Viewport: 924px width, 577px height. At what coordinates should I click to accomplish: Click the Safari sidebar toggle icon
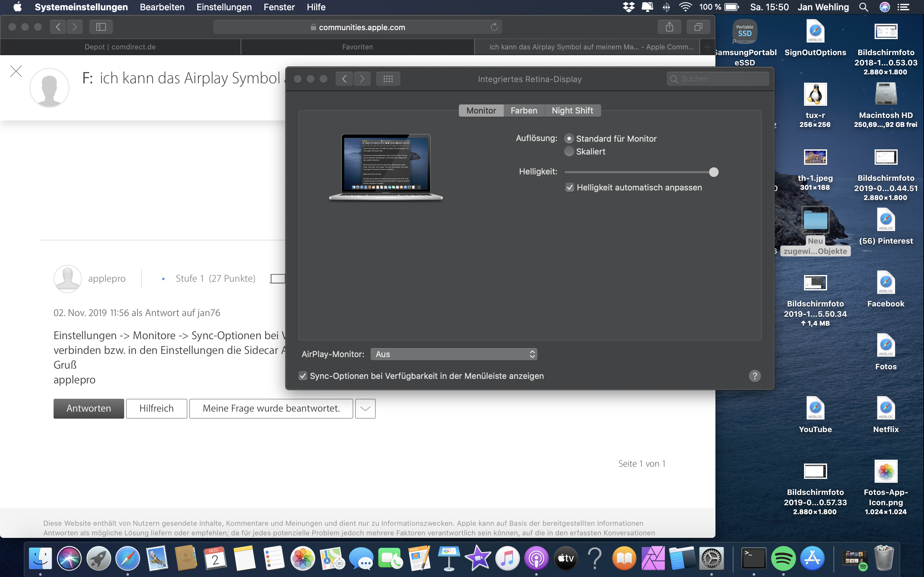click(101, 27)
